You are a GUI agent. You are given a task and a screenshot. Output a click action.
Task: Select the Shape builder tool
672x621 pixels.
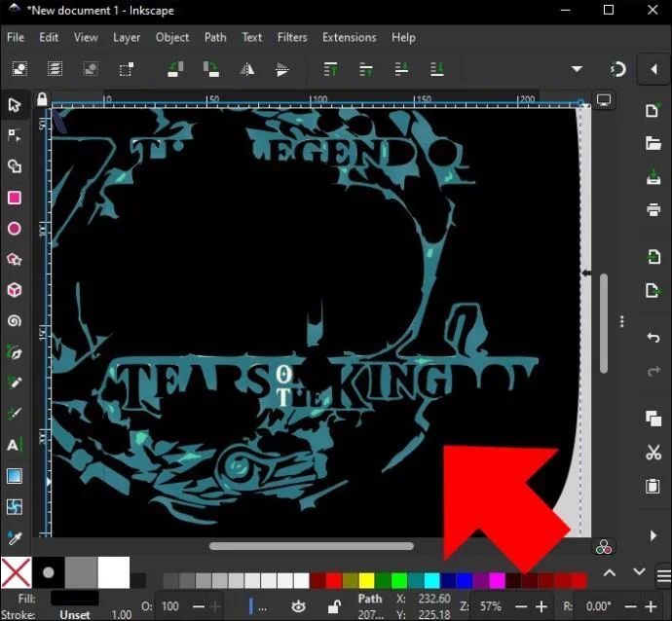(15, 166)
